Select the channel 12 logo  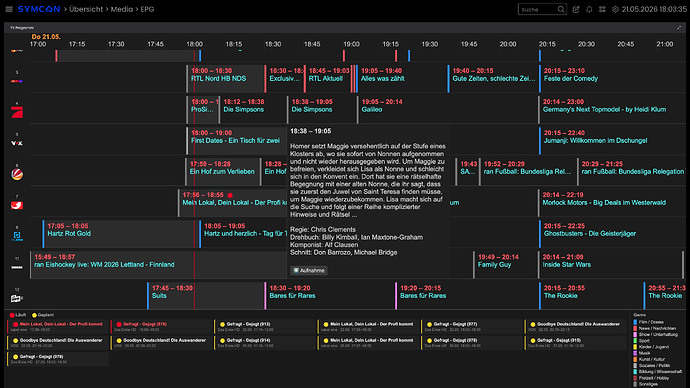click(x=17, y=298)
